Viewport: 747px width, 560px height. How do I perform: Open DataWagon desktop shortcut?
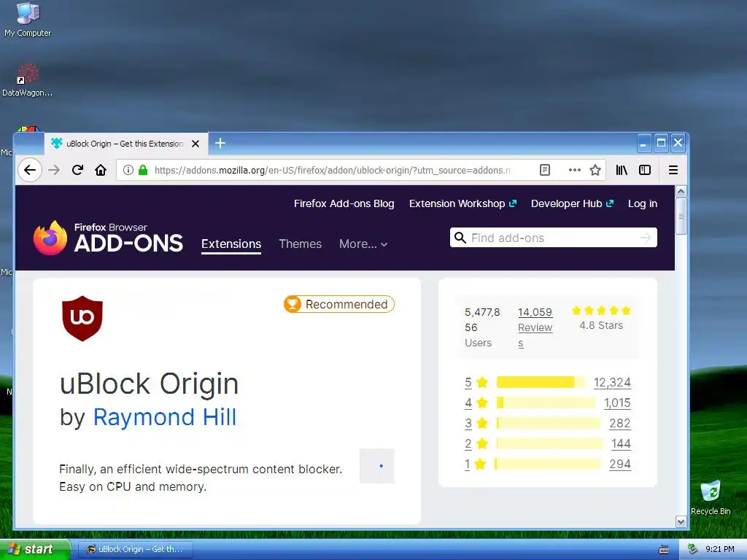pos(27,80)
